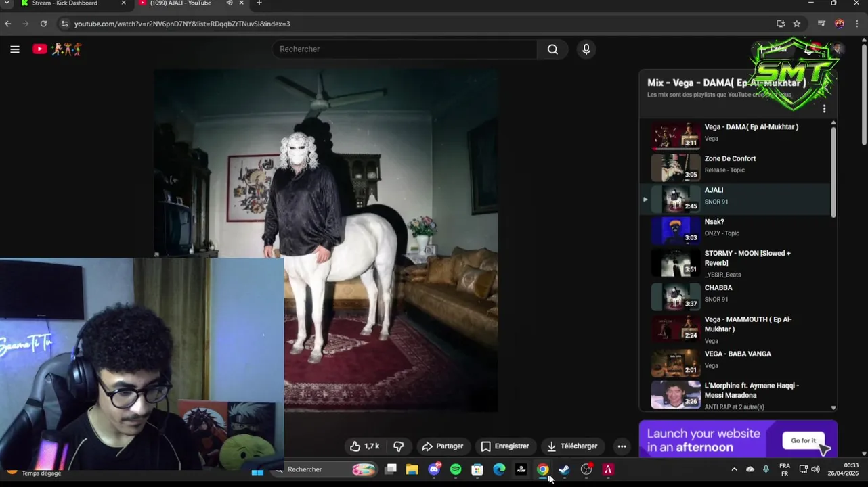868x487 pixels.
Task: Switch to Stream - Kick Dashboard tab
Action: pos(64,3)
